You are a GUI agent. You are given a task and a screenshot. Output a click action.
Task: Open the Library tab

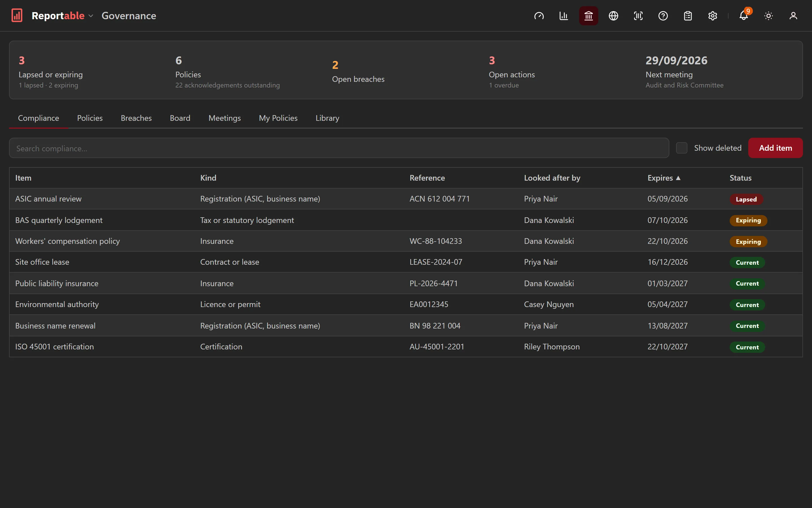[327, 118]
